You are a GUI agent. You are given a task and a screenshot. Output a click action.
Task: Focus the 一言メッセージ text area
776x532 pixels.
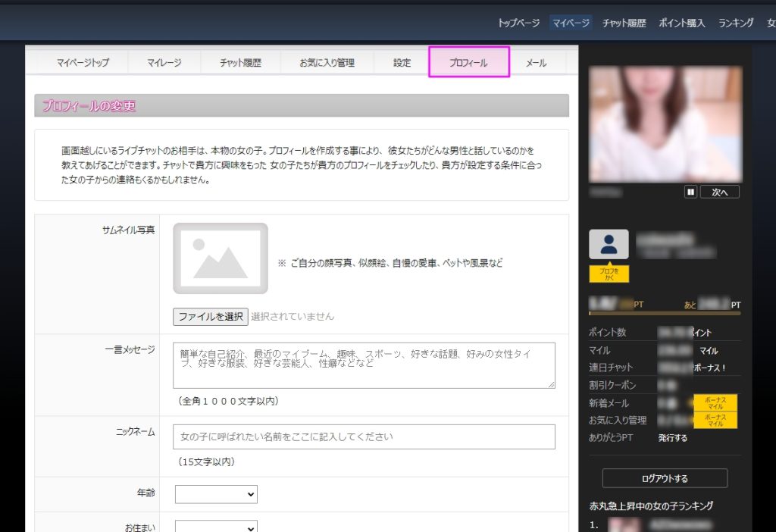click(364, 365)
